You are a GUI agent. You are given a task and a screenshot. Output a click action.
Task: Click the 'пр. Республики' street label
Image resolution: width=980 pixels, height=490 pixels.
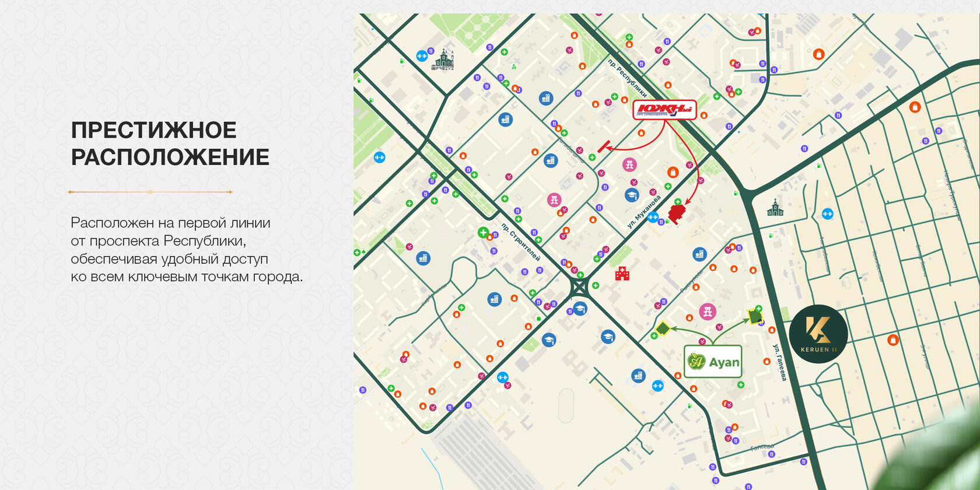pos(627,78)
